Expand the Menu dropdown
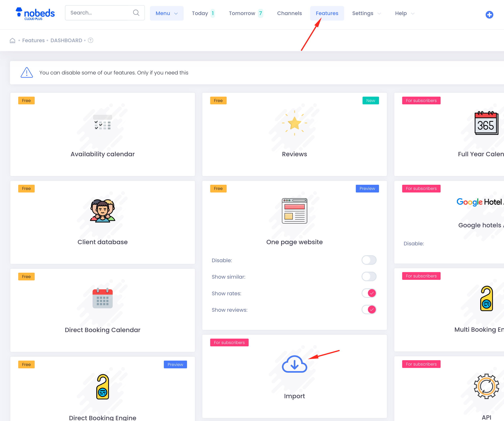The width and height of the screenshot is (504, 421). 167,13
